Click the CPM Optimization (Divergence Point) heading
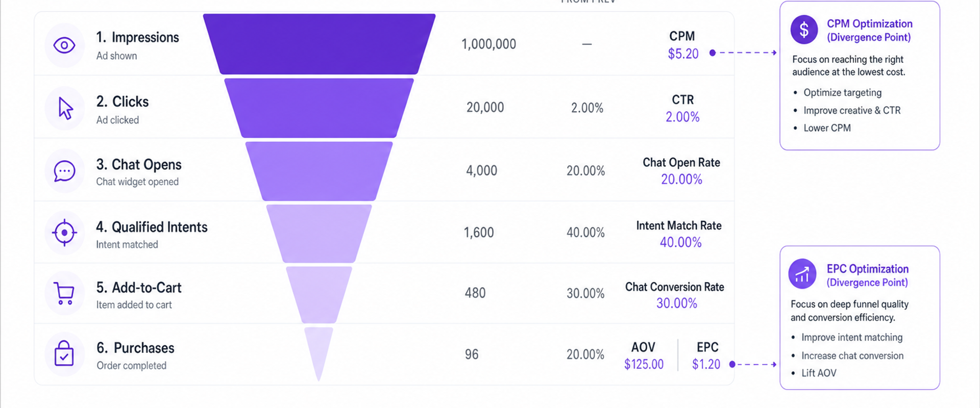This screenshot has width=980, height=408. coord(869,31)
